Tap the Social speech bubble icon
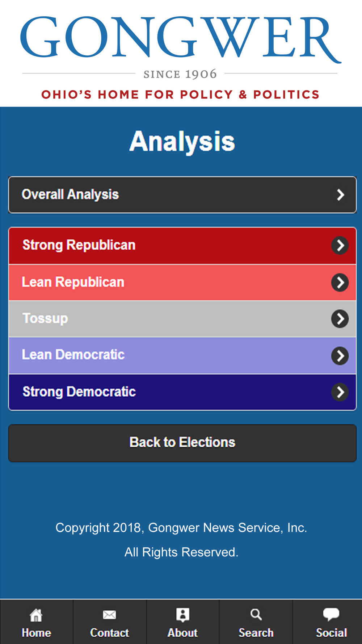 (x=331, y=614)
